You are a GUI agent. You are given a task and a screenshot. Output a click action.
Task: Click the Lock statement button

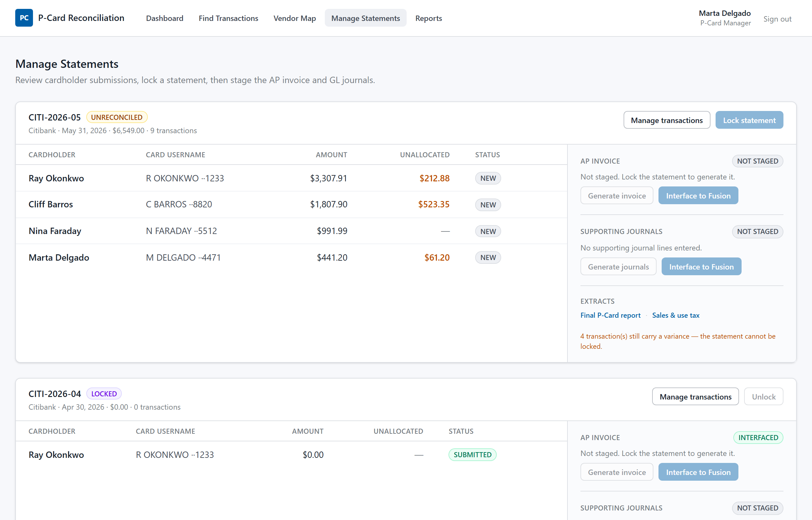click(749, 120)
